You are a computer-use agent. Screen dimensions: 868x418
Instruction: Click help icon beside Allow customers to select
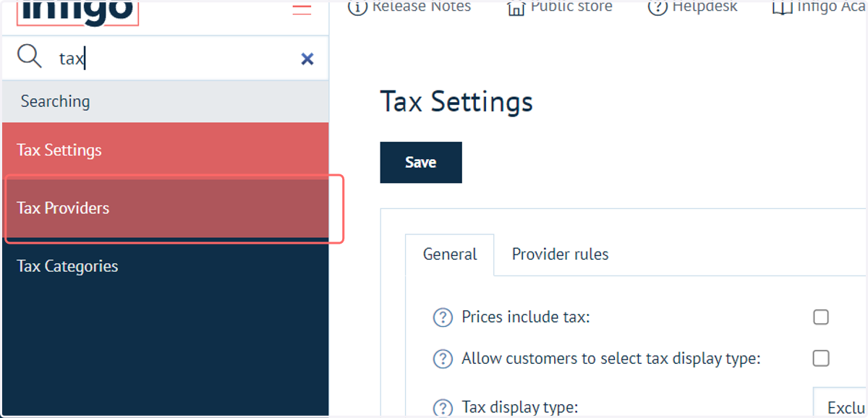click(x=443, y=359)
